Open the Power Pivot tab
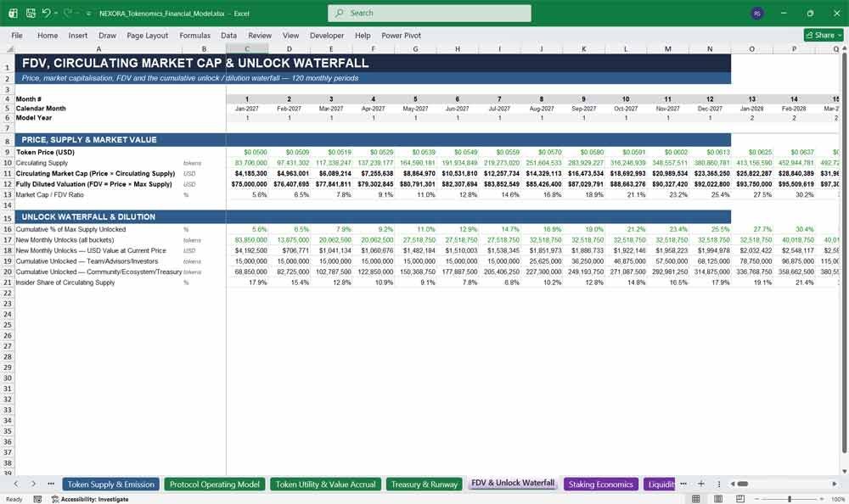Screen dimensions: 849x504 (x=402, y=35)
